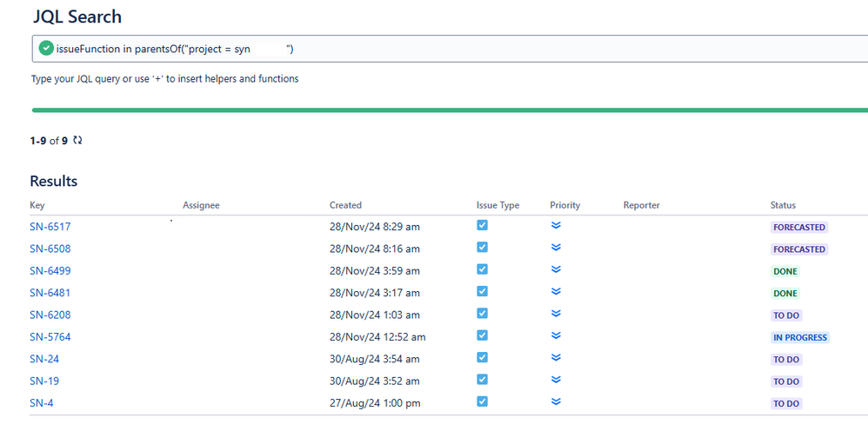Viewport: 868px width, 431px height.
Task: Click the task issue type icon for SN-6208
Action: (x=482, y=313)
